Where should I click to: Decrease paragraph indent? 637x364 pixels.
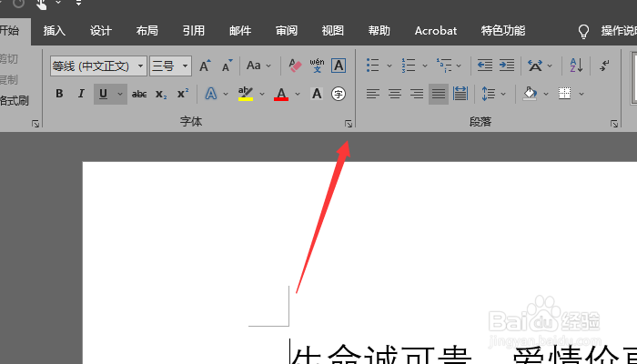485,66
